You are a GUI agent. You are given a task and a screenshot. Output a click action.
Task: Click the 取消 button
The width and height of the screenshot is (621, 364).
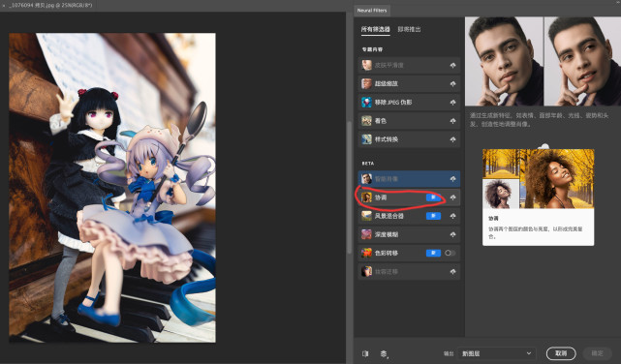561,353
